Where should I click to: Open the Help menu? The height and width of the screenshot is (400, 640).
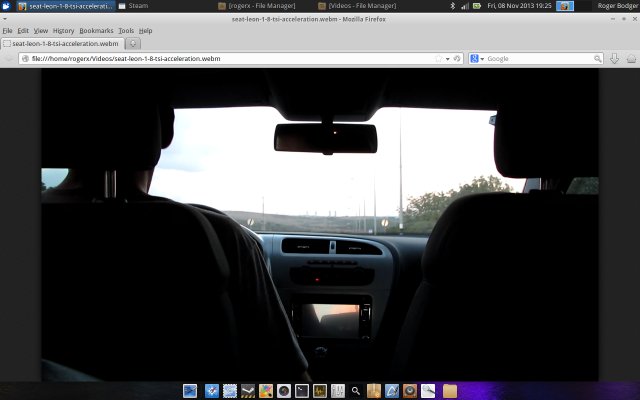(x=145, y=31)
